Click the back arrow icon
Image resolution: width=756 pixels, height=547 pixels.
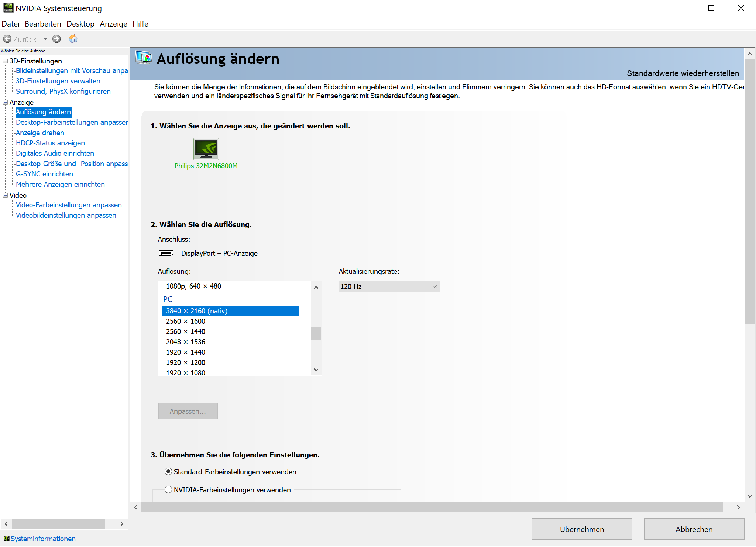pos(7,39)
